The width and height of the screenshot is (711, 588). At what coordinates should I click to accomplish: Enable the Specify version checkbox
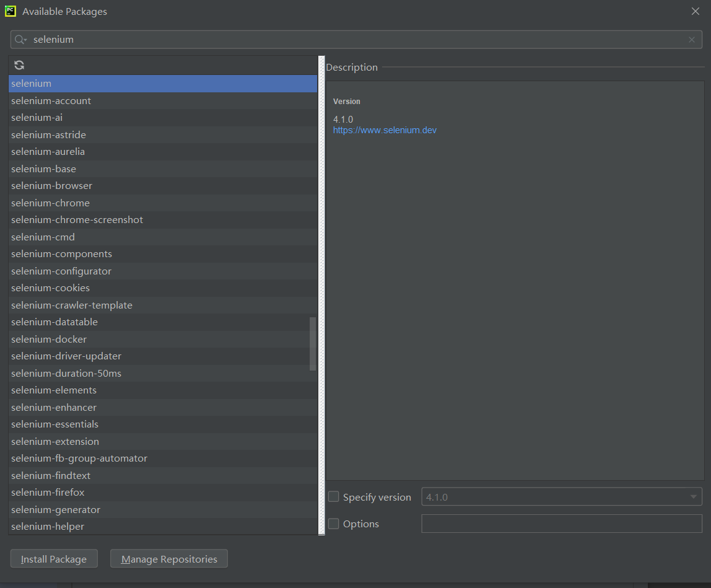tap(334, 497)
